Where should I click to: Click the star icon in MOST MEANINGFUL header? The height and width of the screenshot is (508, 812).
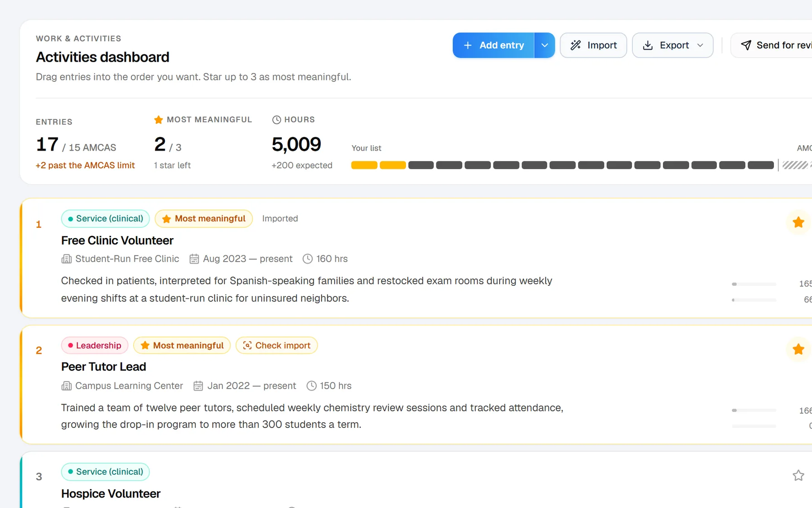158,120
